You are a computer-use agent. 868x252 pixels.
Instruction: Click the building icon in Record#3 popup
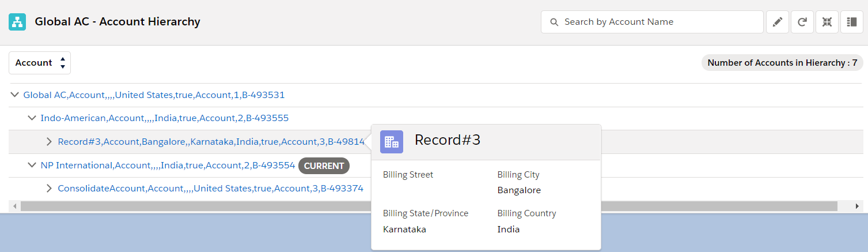(x=392, y=141)
